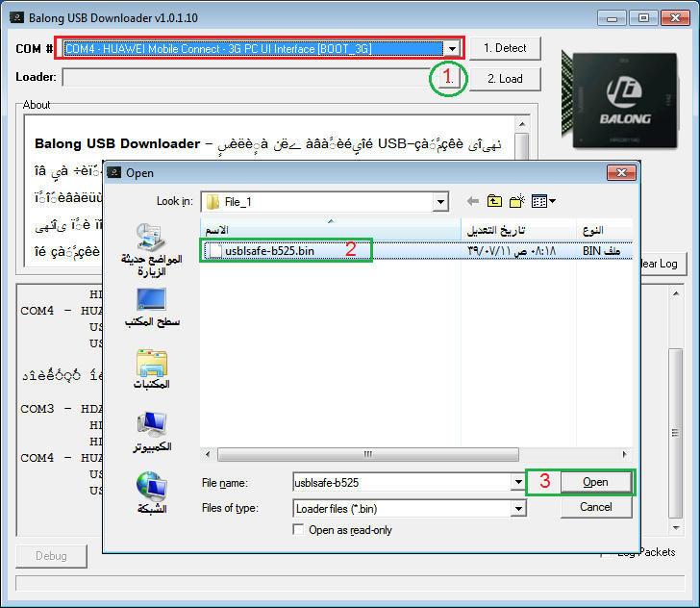Image resolution: width=700 pixels, height=608 pixels.
Task: Go back to last folder visited
Action: [473, 201]
